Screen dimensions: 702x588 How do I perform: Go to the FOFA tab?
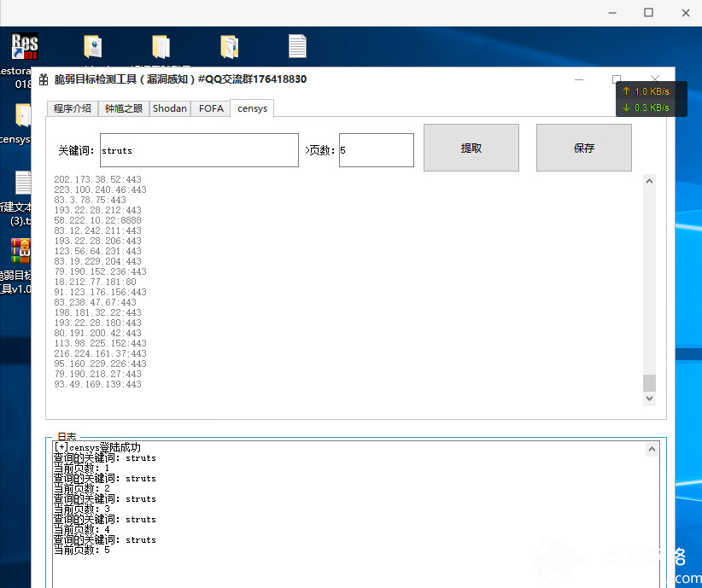tap(211, 108)
